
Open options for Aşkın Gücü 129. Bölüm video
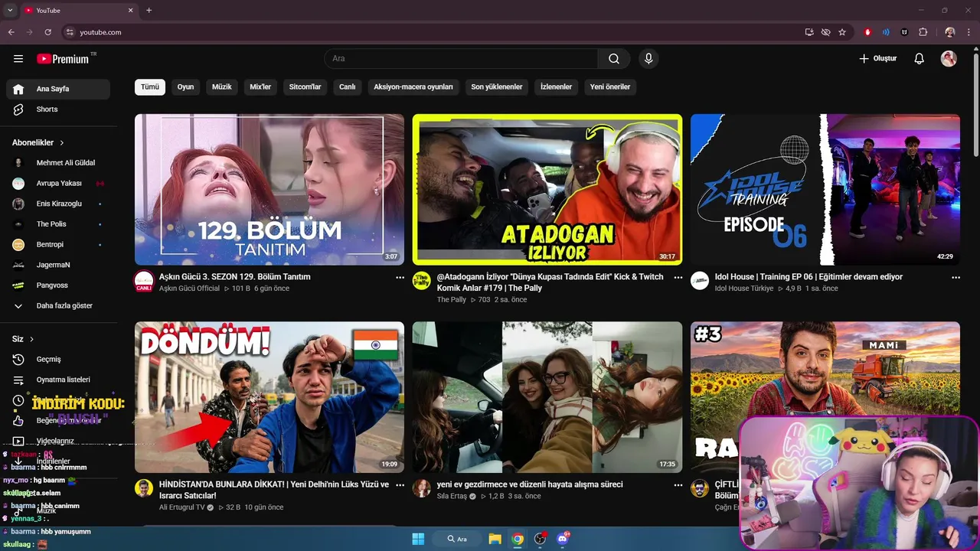[400, 278]
